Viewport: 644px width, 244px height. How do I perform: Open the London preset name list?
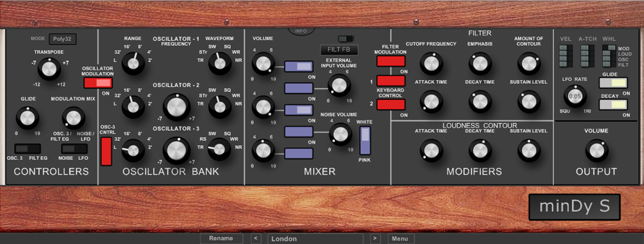coord(315,239)
